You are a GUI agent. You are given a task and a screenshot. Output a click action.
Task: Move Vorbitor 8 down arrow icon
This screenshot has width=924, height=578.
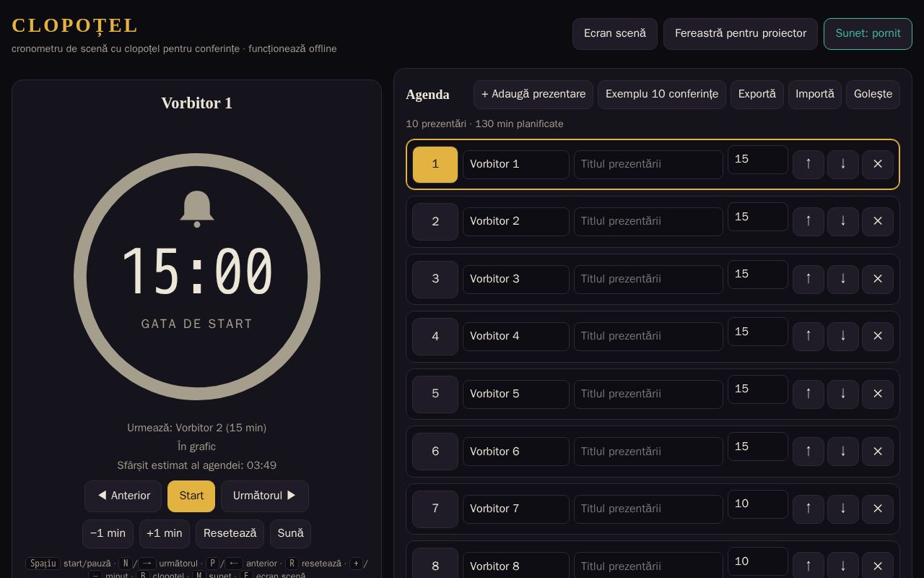[x=843, y=566]
